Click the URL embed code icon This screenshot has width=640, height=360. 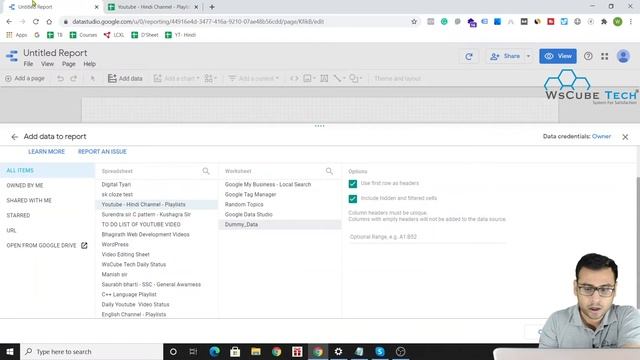click(x=294, y=78)
